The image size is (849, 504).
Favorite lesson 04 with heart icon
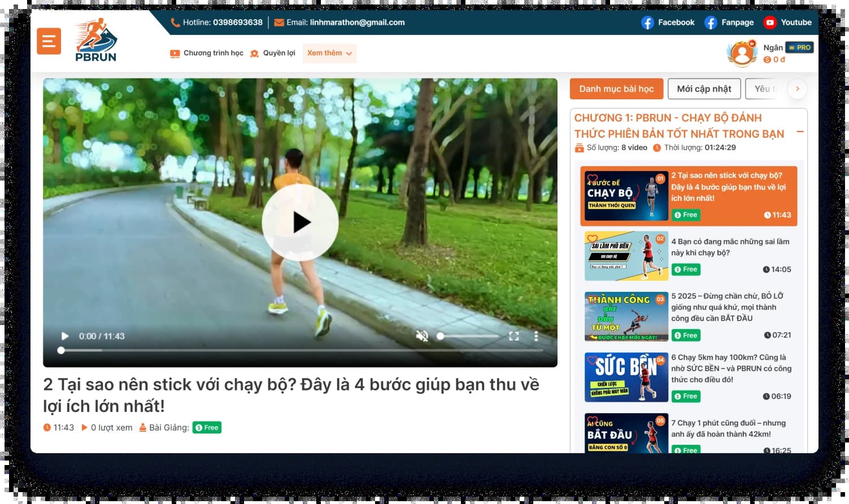click(x=593, y=360)
